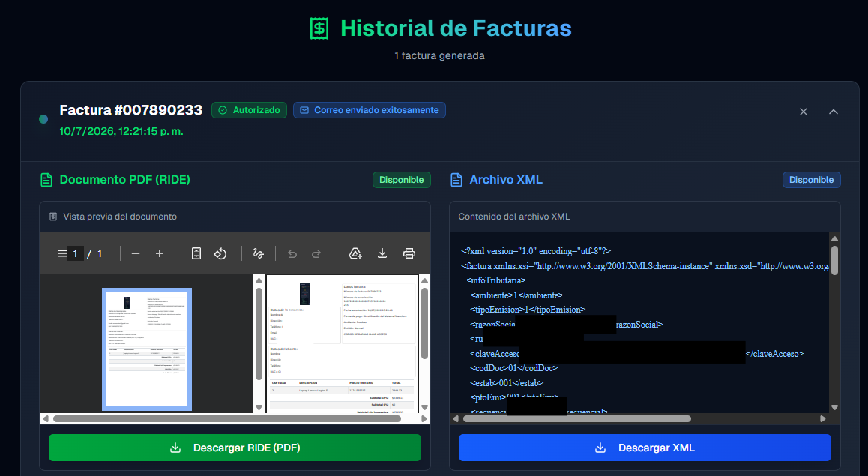This screenshot has height=476, width=868.
Task: Click the <infoTributaria> XML tag
Action: 496,280
